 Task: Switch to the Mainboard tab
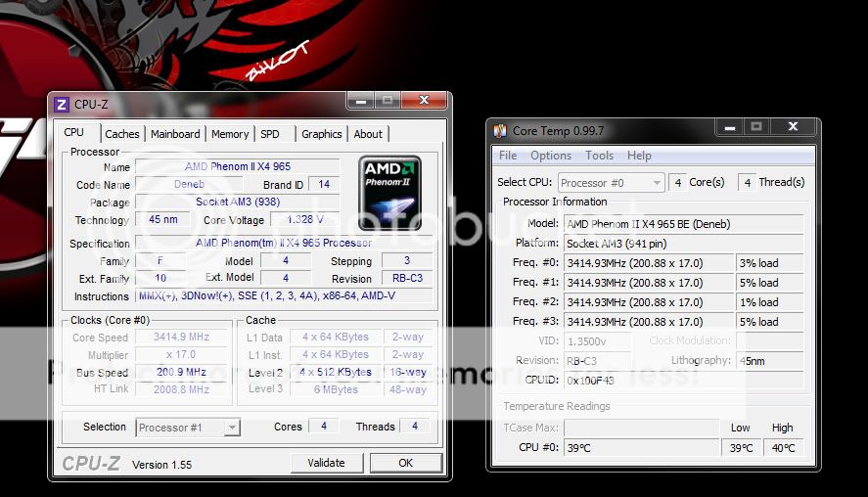(175, 134)
